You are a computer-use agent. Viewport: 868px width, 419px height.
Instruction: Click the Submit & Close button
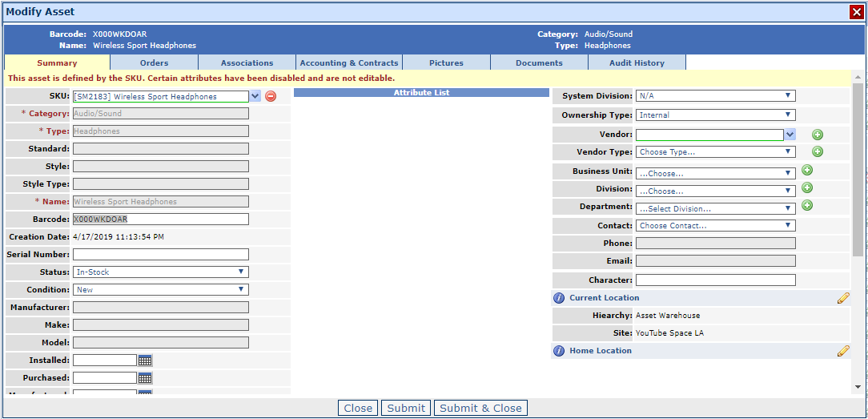(x=480, y=408)
